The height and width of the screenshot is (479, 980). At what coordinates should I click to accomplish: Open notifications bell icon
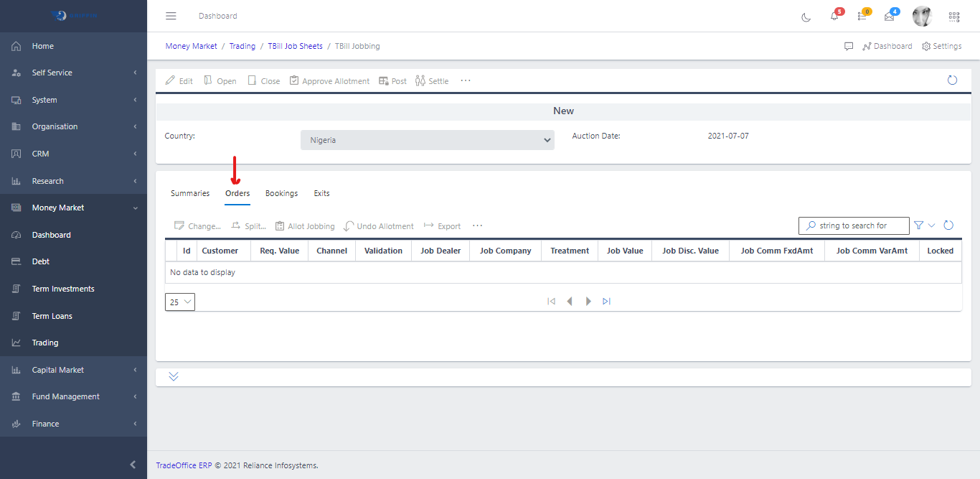coord(834,17)
